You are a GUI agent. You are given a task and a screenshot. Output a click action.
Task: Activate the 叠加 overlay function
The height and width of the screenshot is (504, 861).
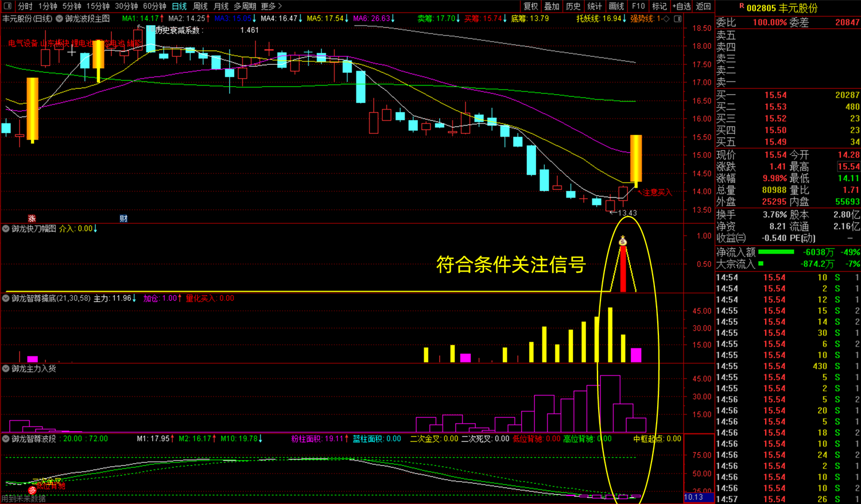pos(551,6)
